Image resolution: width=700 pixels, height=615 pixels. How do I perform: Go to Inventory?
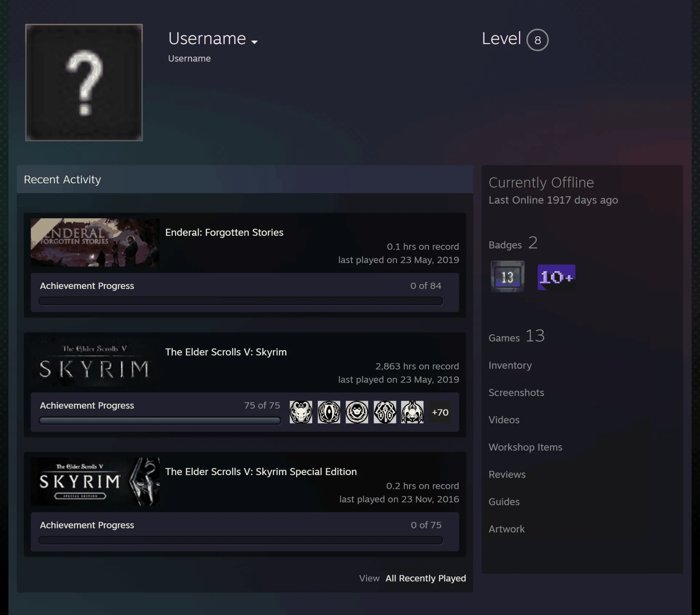tap(510, 365)
